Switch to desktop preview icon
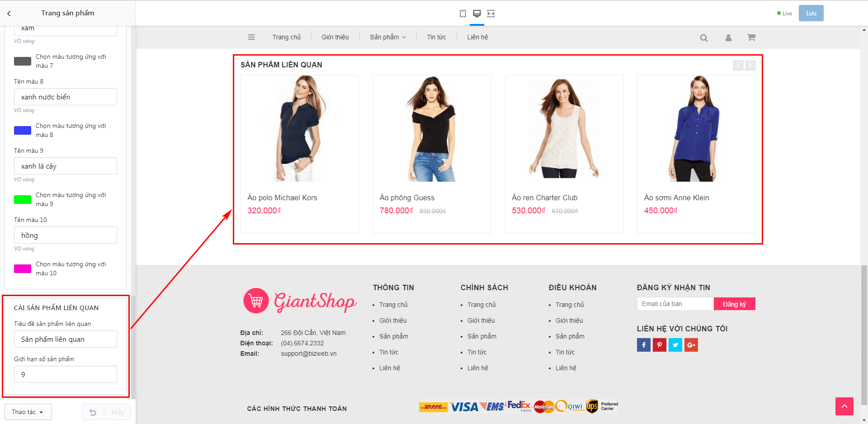This screenshot has height=424, width=868. coord(477,14)
